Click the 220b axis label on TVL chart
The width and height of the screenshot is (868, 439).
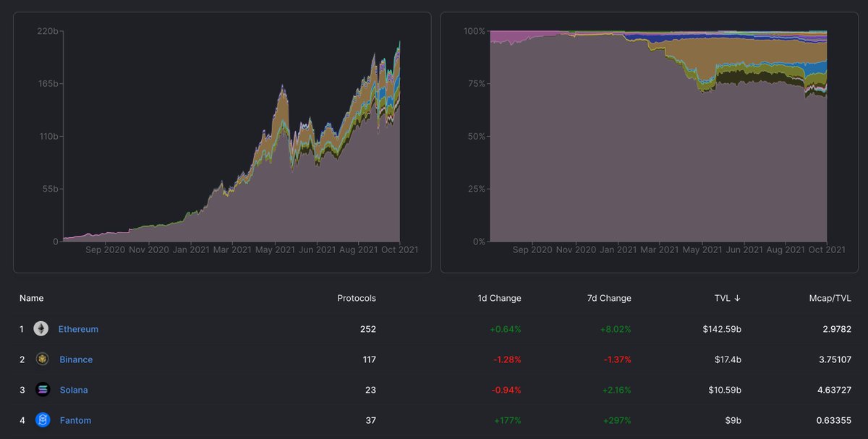point(48,31)
